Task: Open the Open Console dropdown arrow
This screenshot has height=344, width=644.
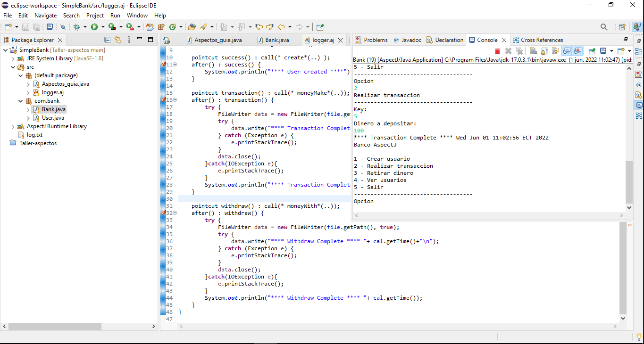Action: click(x=629, y=51)
